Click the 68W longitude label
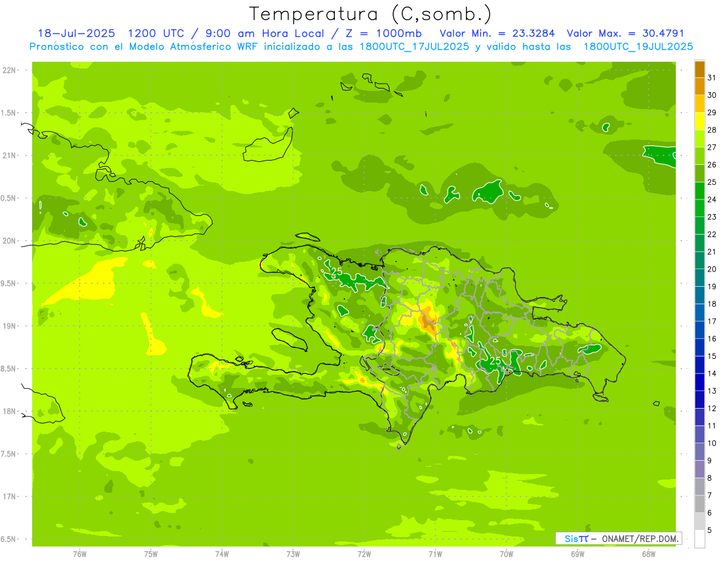Viewport: 728px width, 562px height. tap(649, 554)
